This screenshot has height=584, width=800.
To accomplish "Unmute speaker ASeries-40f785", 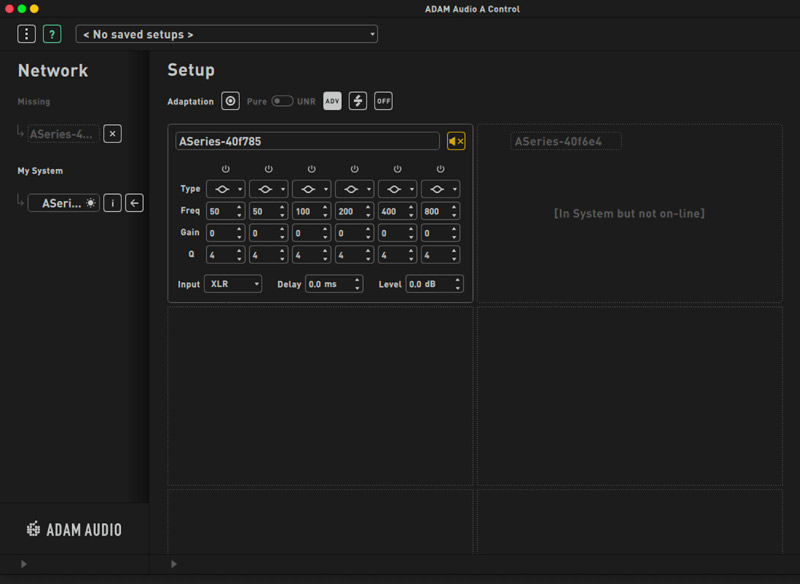I will 456,141.
